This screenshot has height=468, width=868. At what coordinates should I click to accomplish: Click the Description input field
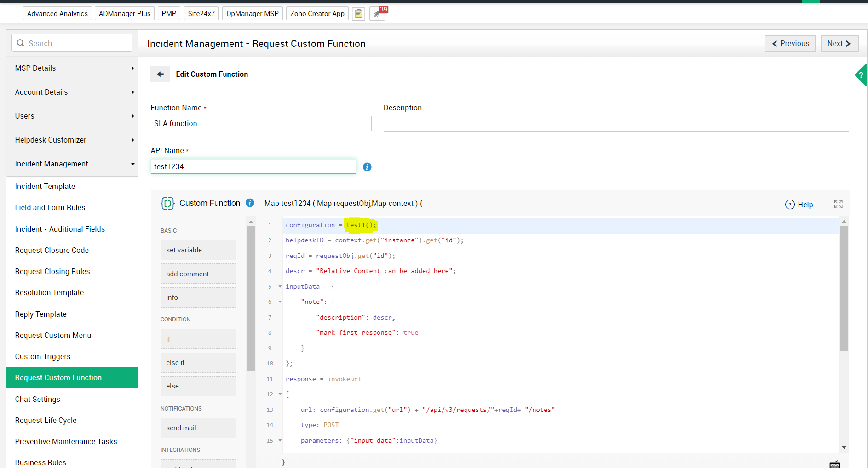(615, 124)
